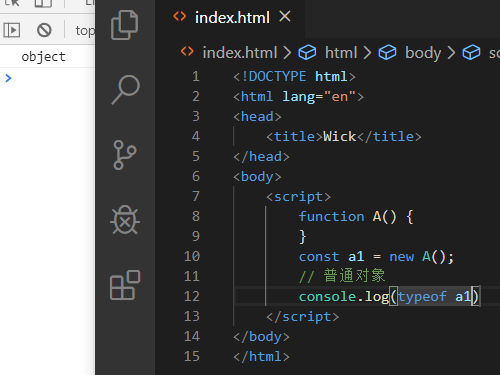Open the Run and Debug bug icon

coord(125,220)
